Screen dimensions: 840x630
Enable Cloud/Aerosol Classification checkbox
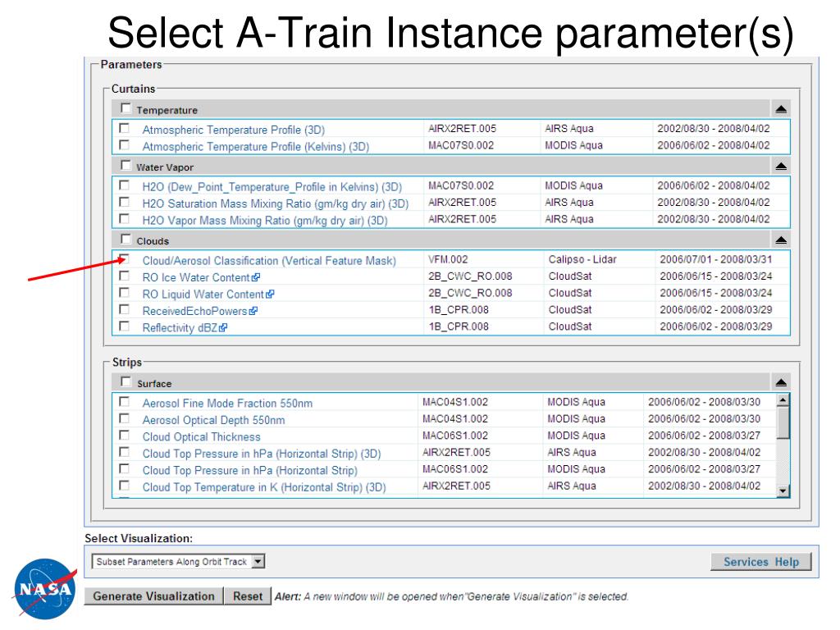point(125,258)
